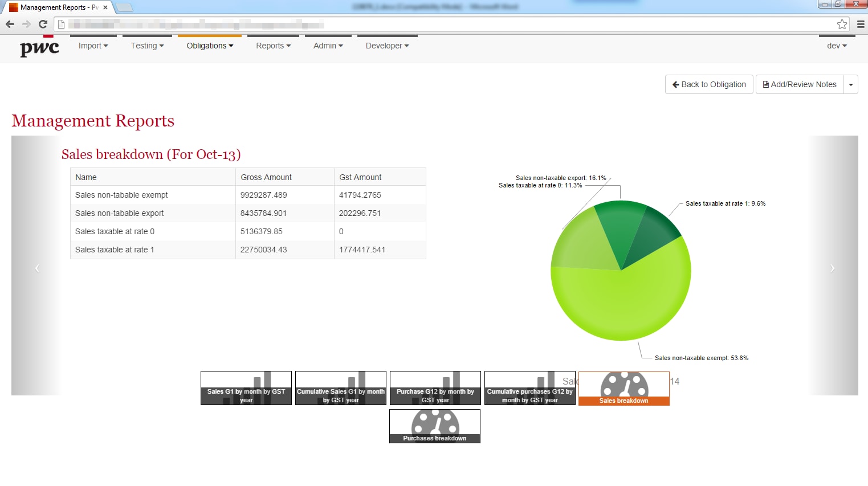Click Back to Obligation button
Image resolution: width=868 pixels, height=486 pixels.
pos(709,84)
